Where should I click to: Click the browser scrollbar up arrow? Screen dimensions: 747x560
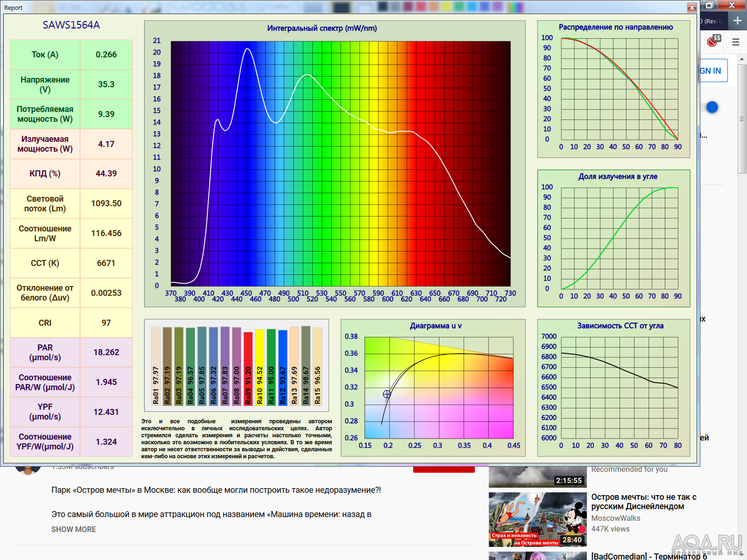742,59
